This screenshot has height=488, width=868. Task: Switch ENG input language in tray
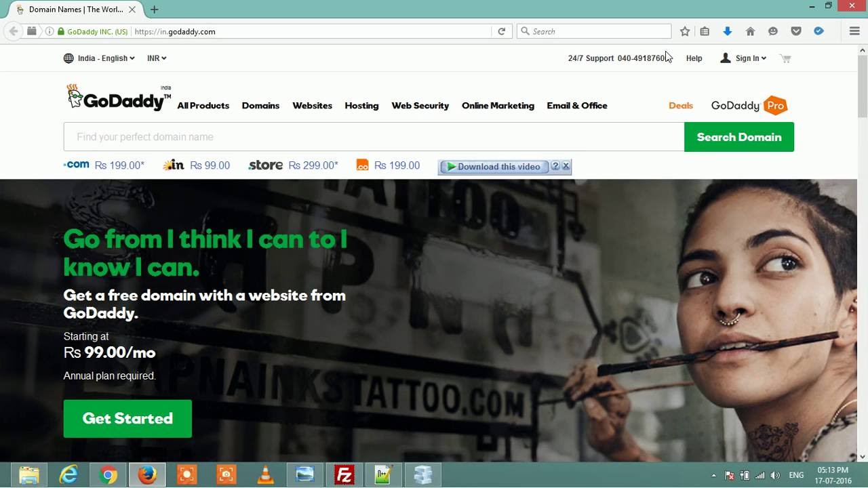[796, 475]
